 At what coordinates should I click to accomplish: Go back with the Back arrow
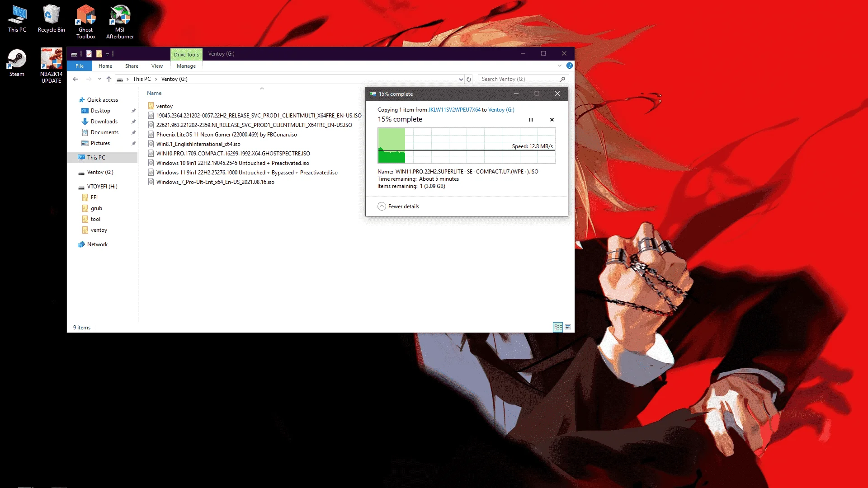[x=75, y=79]
